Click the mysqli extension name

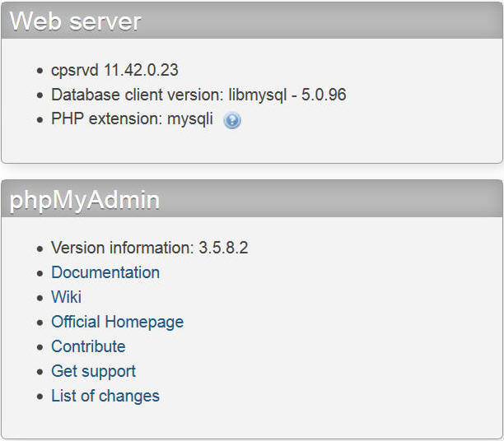click(190, 119)
